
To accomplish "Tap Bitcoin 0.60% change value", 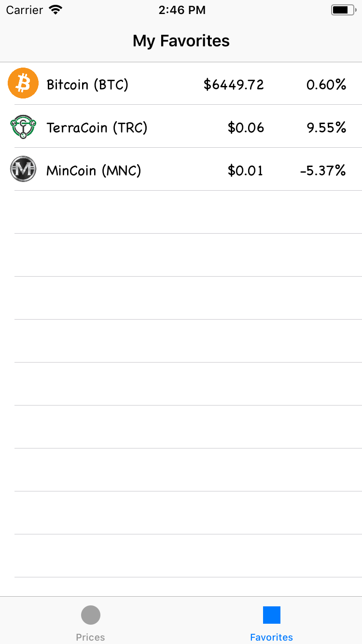I will 326,85.
